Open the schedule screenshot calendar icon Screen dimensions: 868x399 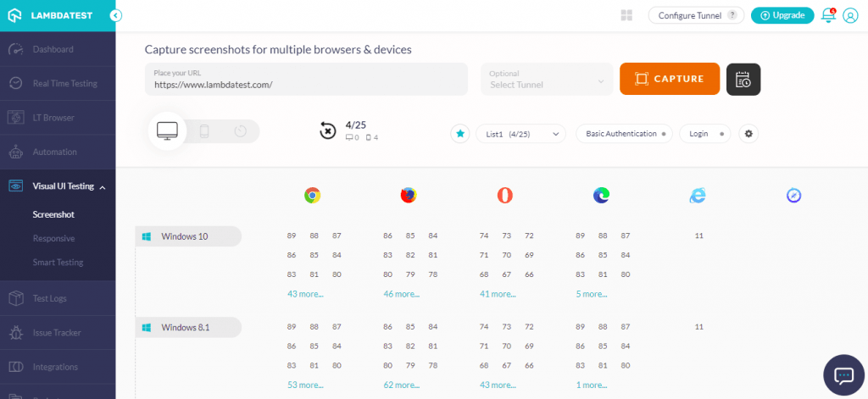click(x=743, y=79)
